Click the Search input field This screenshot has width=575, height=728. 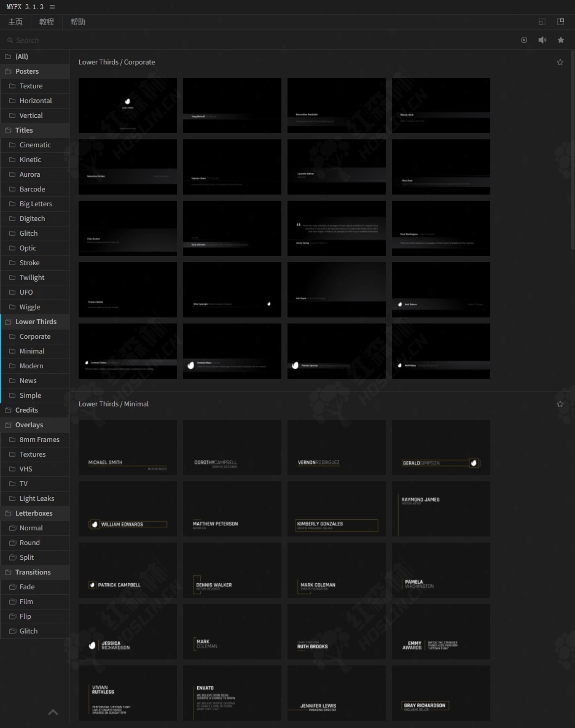[260, 41]
